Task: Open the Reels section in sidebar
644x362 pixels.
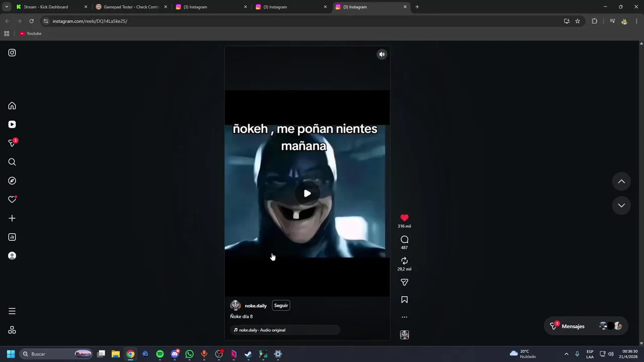Action: 12,124
